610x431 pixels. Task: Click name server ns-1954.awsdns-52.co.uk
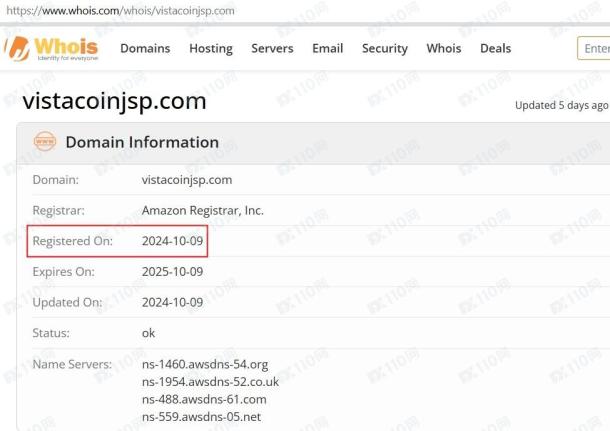point(210,382)
